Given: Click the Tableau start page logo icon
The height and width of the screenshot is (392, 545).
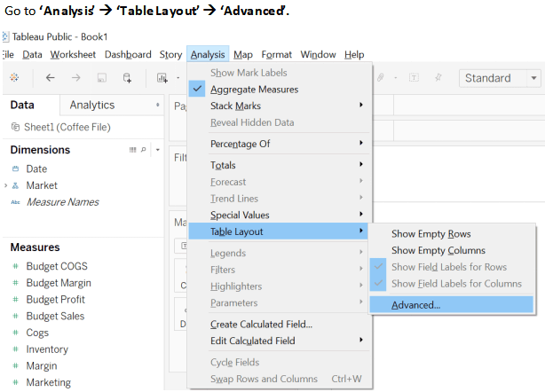Looking at the screenshot, I should point(14,77).
